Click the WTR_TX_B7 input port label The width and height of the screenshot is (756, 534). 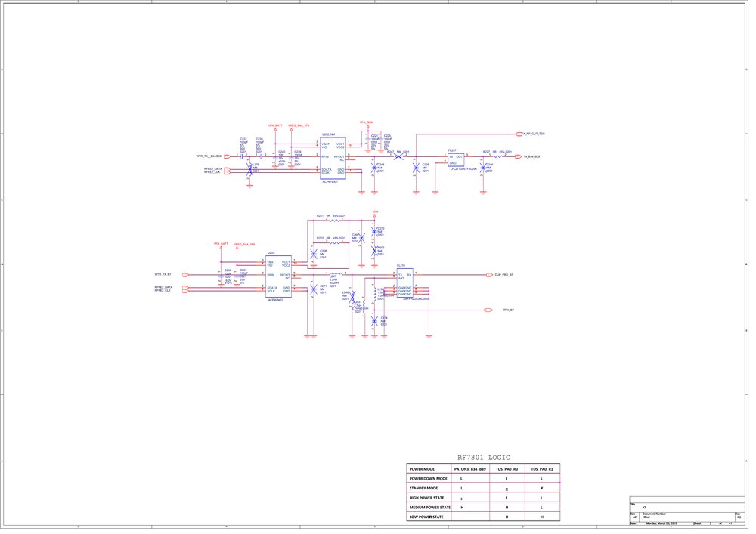(163, 274)
